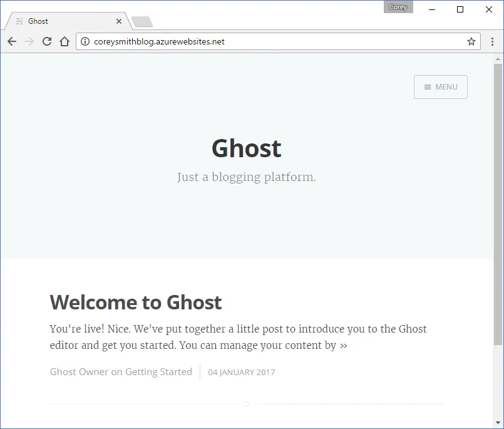Click the Ghost blog title
504x429 pixels.
(247, 148)
